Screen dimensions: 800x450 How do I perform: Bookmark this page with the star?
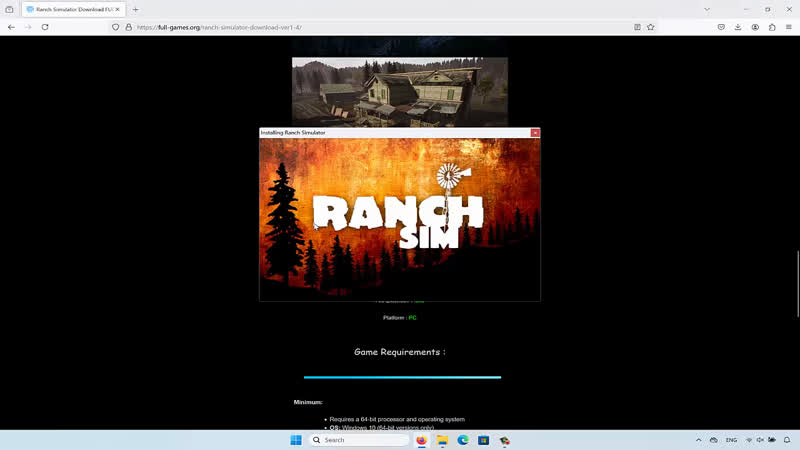651,27
